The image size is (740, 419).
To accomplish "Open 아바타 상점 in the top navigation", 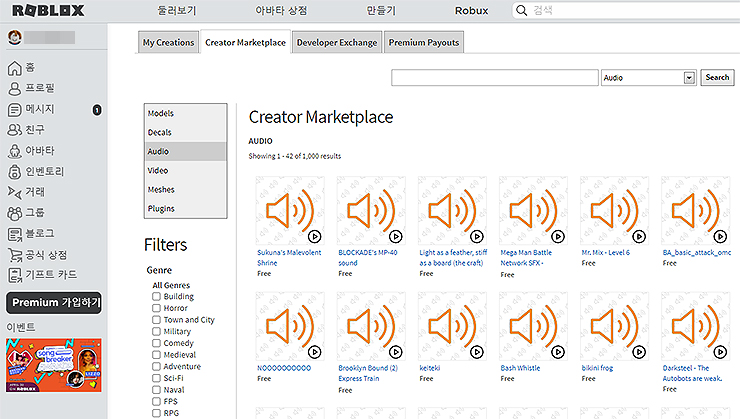I will pos(281,10).
